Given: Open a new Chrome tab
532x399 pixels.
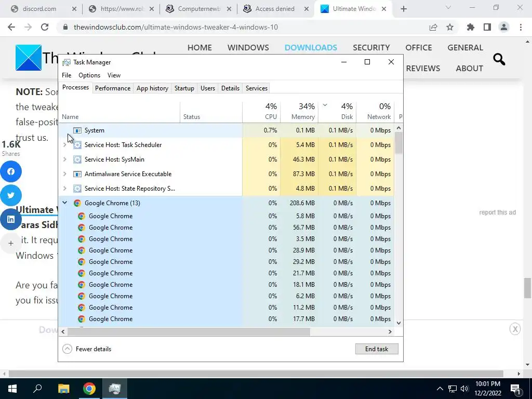Looking at the screenshot, I should (403, 9).
